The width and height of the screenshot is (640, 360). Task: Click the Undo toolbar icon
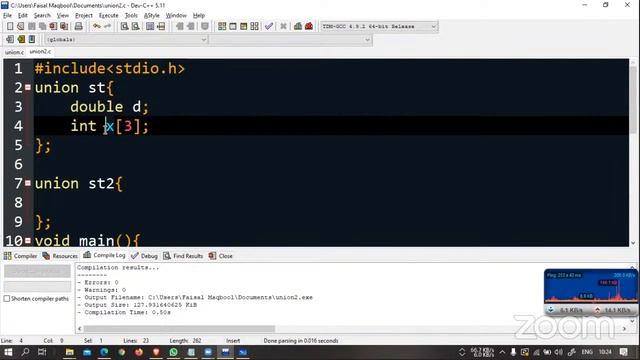(x=96, y=26)
